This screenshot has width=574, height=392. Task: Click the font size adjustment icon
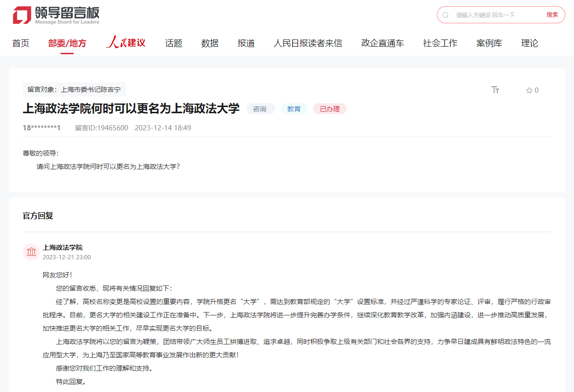click(x=495, y=90)
